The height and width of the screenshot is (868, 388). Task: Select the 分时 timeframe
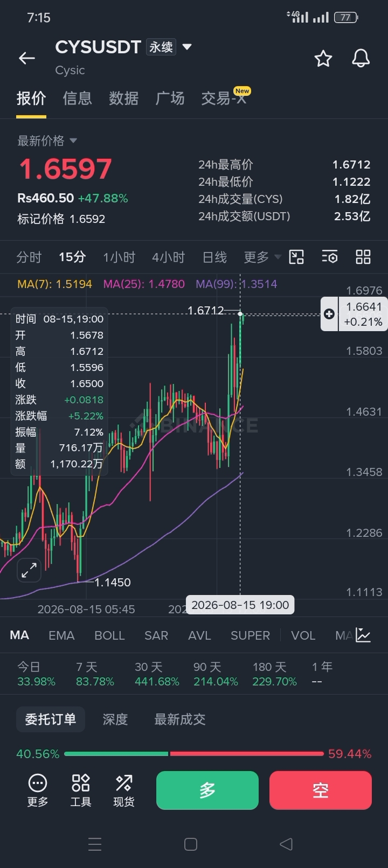pos(29,257)
